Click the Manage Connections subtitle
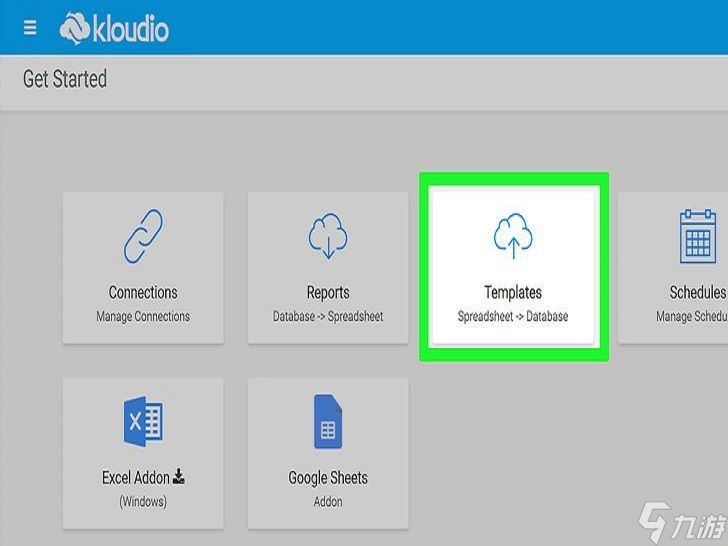The height and width of the screenshot is (546, 728). click(143, 317)
